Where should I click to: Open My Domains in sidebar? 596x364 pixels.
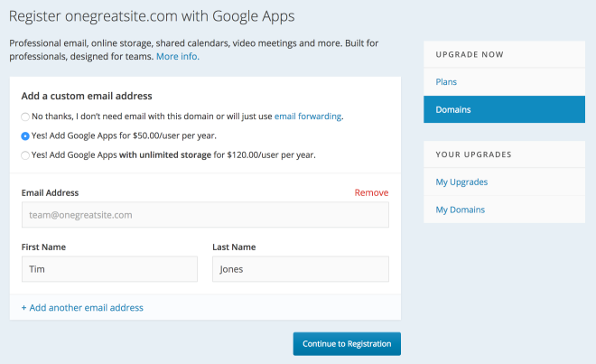coord(460,210)
